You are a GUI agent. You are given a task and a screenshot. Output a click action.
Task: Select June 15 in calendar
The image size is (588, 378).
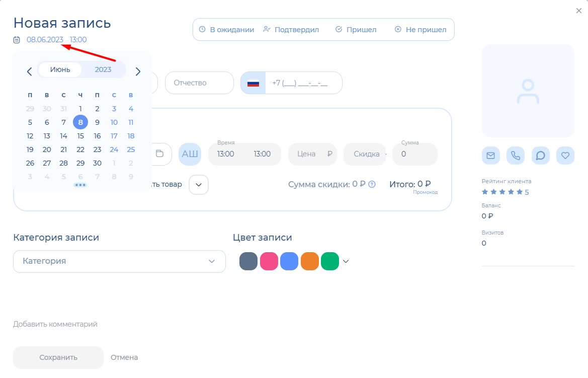(x=80, y=136)
